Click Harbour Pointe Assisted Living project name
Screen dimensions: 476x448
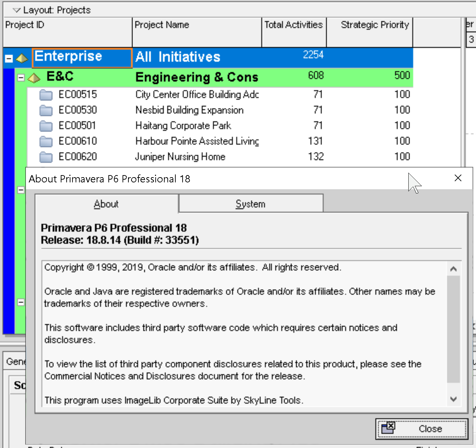[x=197, y=141]
